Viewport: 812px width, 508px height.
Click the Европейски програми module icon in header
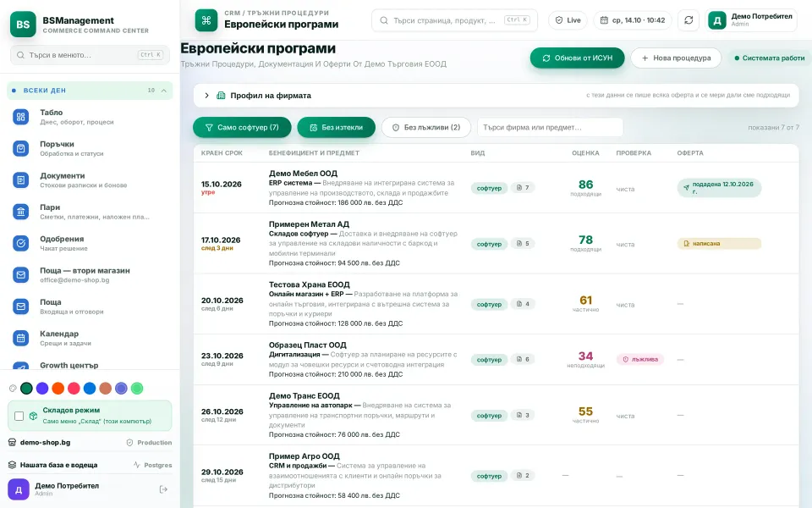(x=206, y=20)
